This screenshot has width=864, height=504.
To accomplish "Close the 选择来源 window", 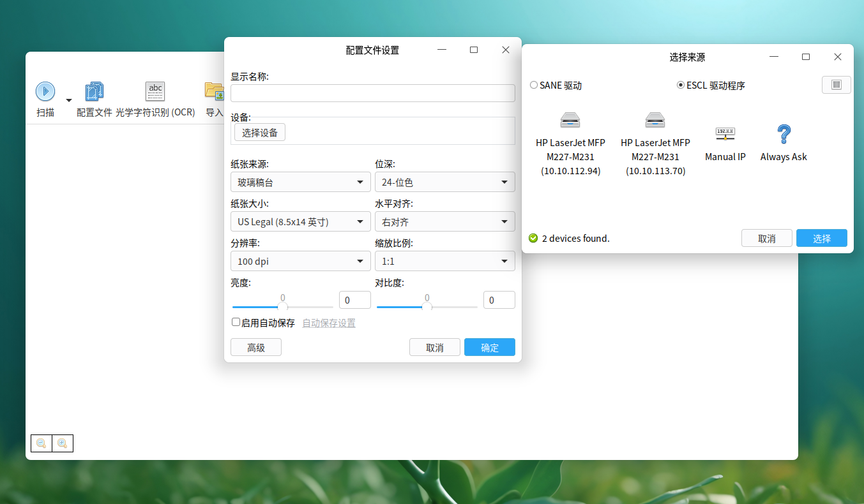I will tap(838, 57).
